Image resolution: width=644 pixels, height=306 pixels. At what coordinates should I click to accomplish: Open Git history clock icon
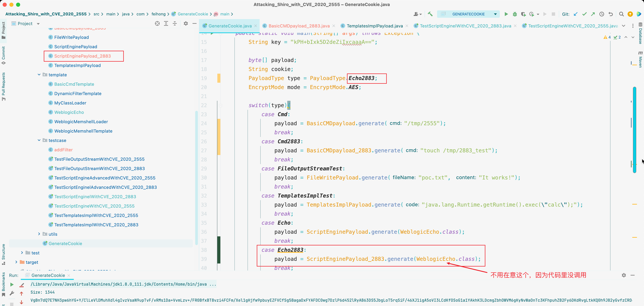click(602, 14)
